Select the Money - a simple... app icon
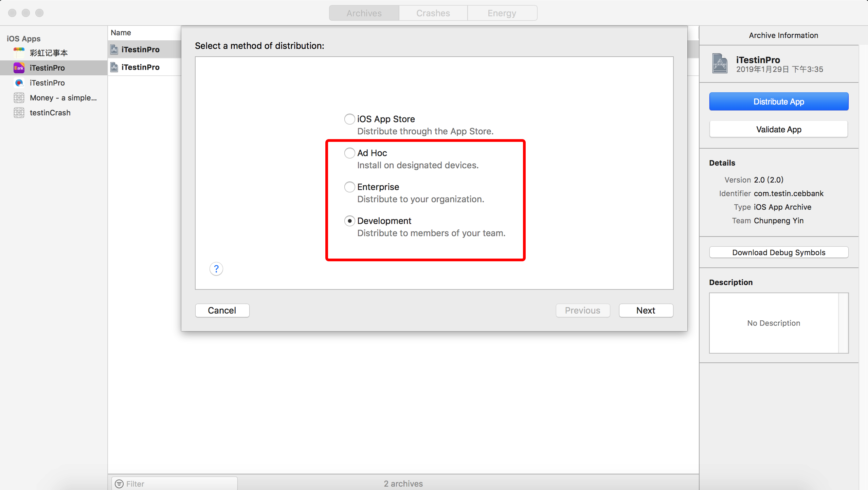This screenshot has height=490, width=868. click(x=19, y=98)
